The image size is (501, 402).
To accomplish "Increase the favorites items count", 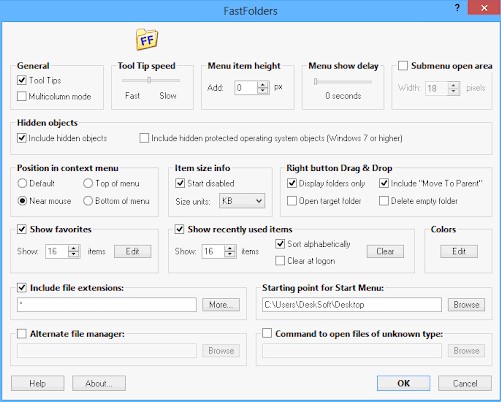I will click(74, 248).
